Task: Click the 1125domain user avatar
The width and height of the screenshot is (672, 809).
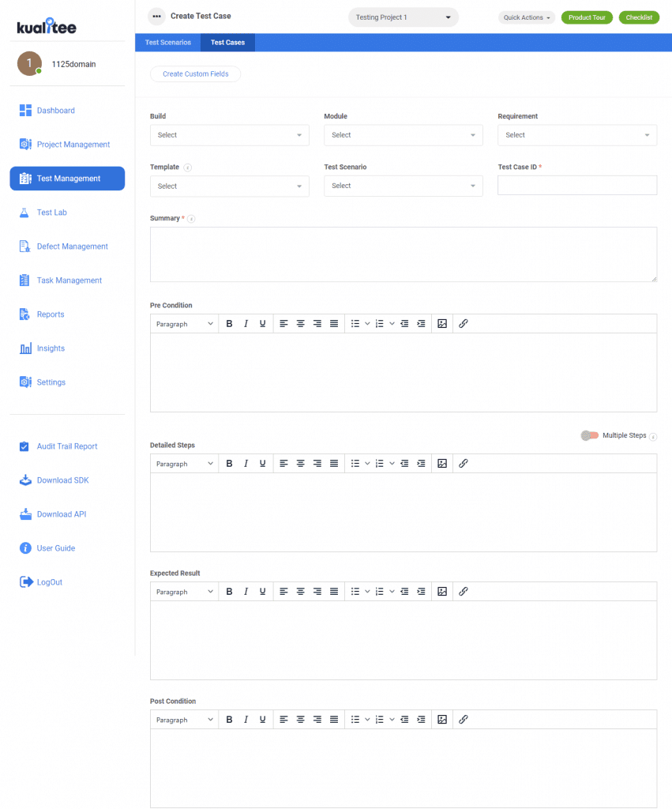Action: [29, 63]
